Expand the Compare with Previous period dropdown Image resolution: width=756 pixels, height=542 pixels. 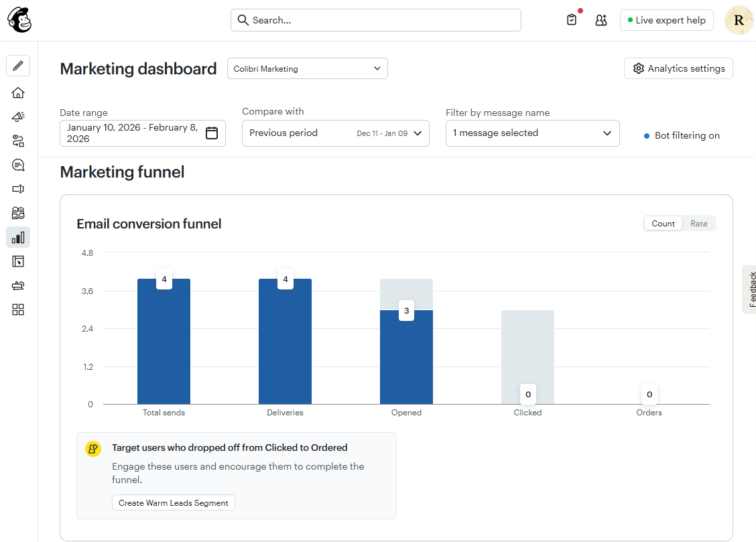click(335, 133)
